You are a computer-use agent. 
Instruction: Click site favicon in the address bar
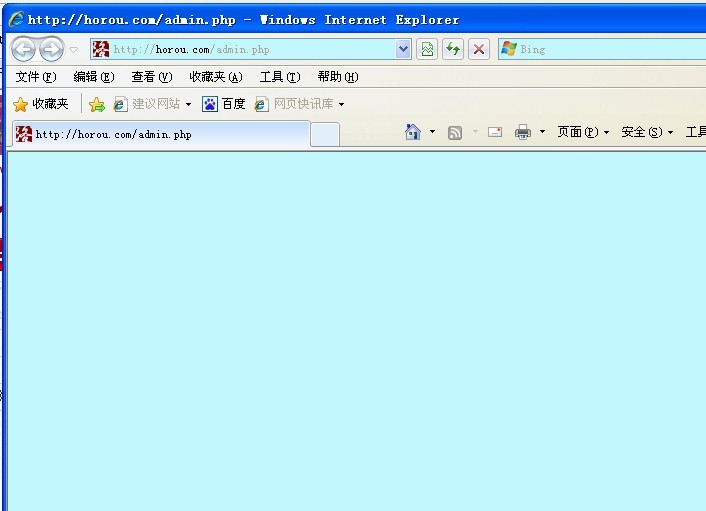101,49
